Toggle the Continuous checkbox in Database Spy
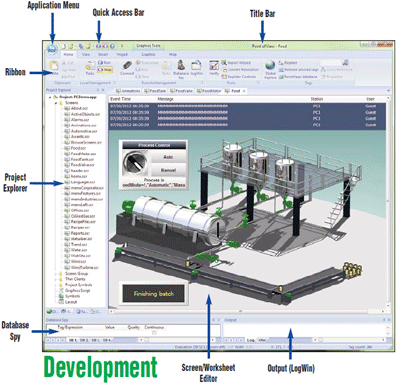The height and width of the screenshot is (385, 400). 154,333
